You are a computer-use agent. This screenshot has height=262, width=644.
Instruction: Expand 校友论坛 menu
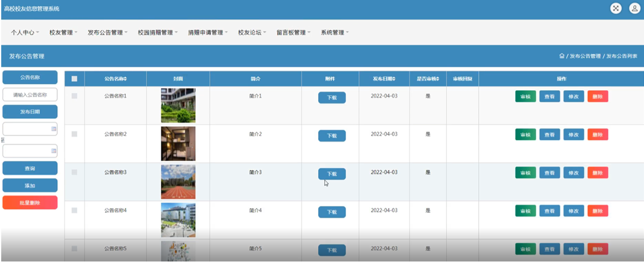[253, 32]
